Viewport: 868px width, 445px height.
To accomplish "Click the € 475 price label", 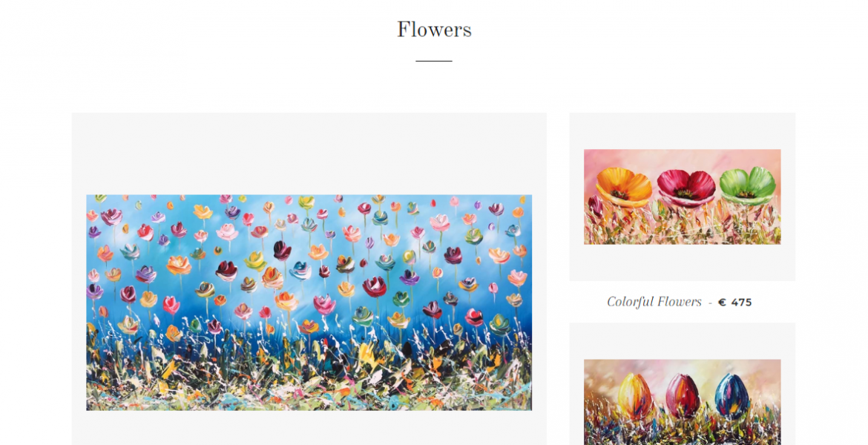I will 734,302.
